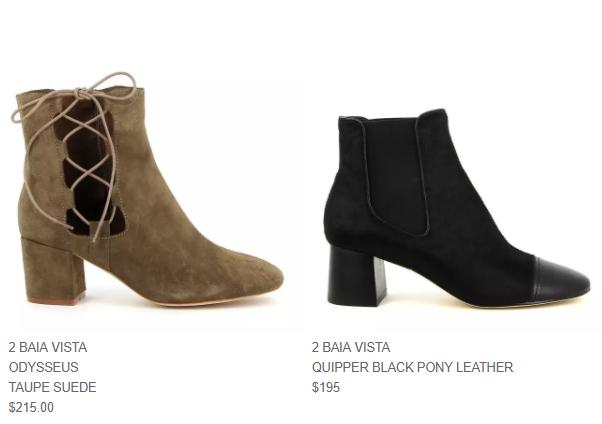Open the black Chelsea boot product image
This screenshot has width=602, height=424.
457,207
